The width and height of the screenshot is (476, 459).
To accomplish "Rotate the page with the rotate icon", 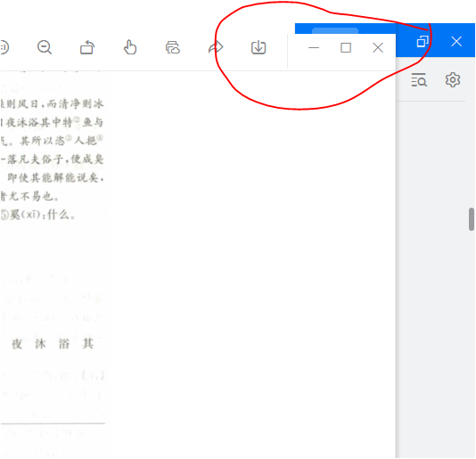I will click(87, 47).
